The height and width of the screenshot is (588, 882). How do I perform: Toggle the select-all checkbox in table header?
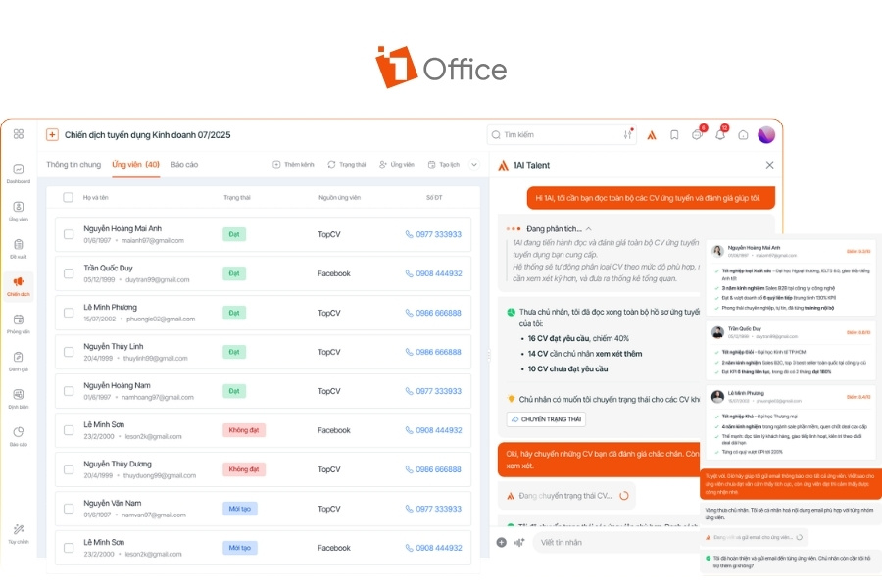pyautogui.click(x=68, y=198)
